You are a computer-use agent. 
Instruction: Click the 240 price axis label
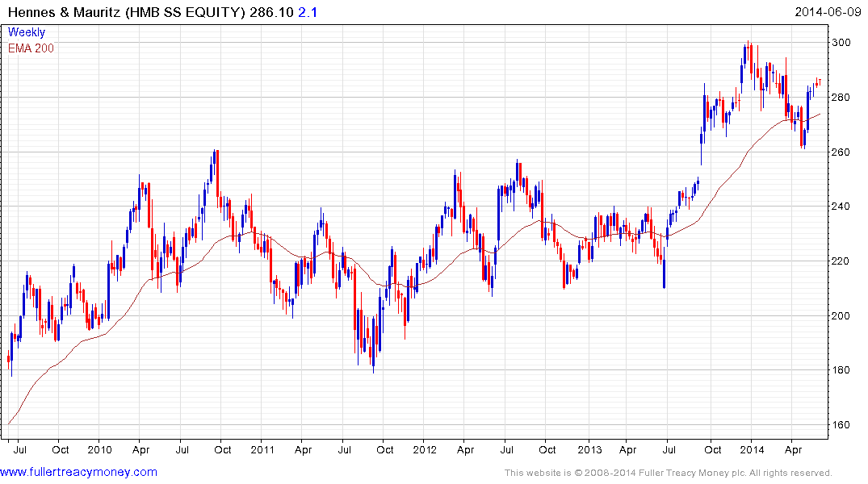841,207
